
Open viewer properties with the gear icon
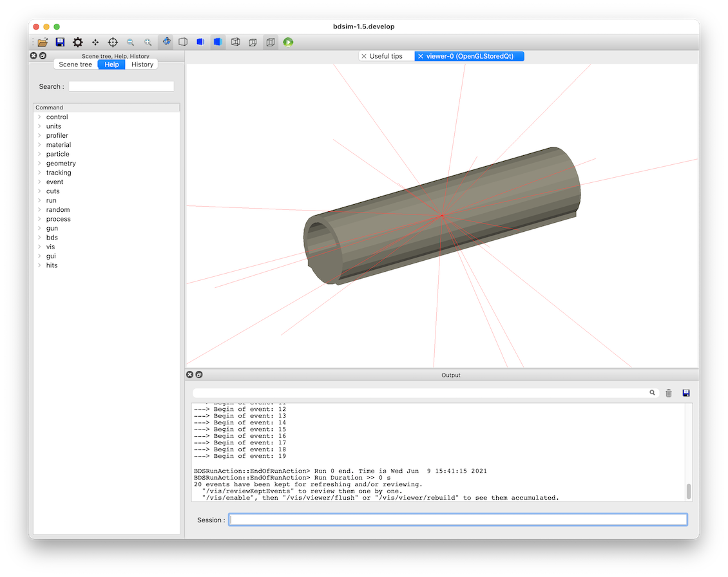[77, 43]
